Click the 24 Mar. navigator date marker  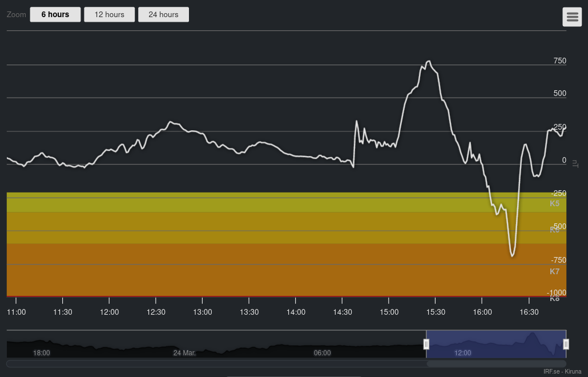184,353
